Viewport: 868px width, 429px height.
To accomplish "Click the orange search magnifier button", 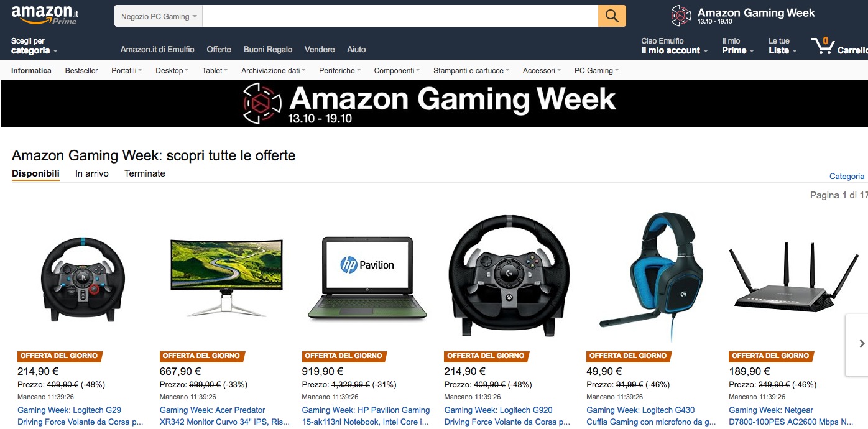I will pyautogui.click(x=612, y=16).
